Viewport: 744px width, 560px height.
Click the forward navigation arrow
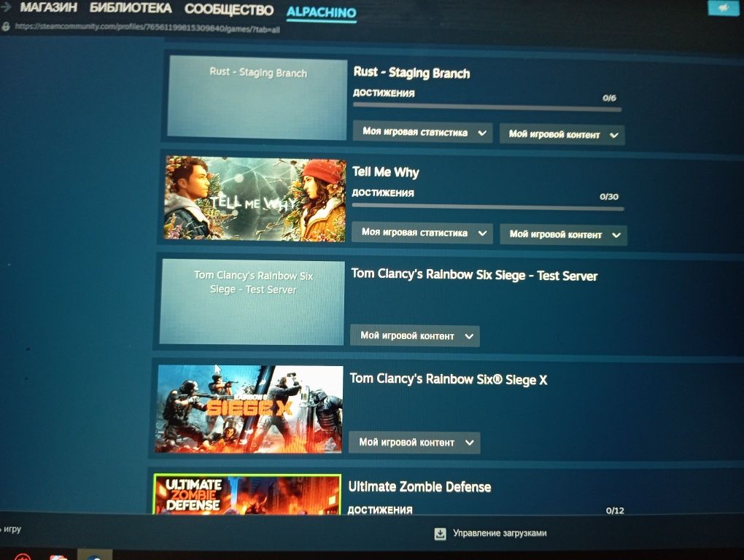coord(6,6)
